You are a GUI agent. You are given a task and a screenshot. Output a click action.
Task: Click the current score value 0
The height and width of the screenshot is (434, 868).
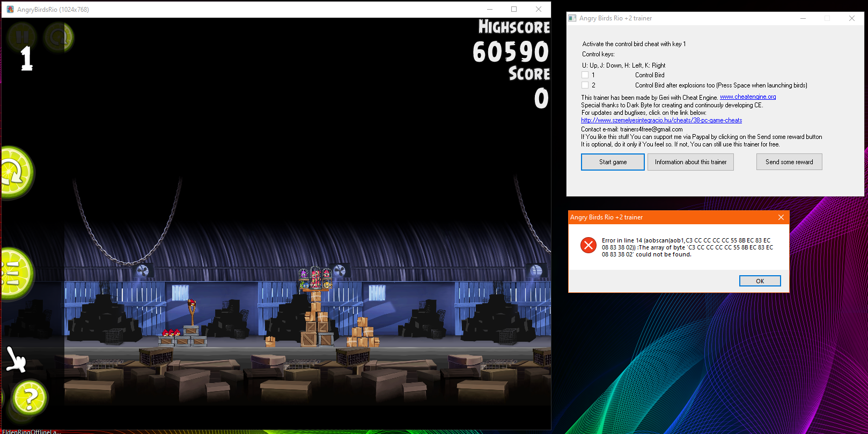[x=541, y=99]
